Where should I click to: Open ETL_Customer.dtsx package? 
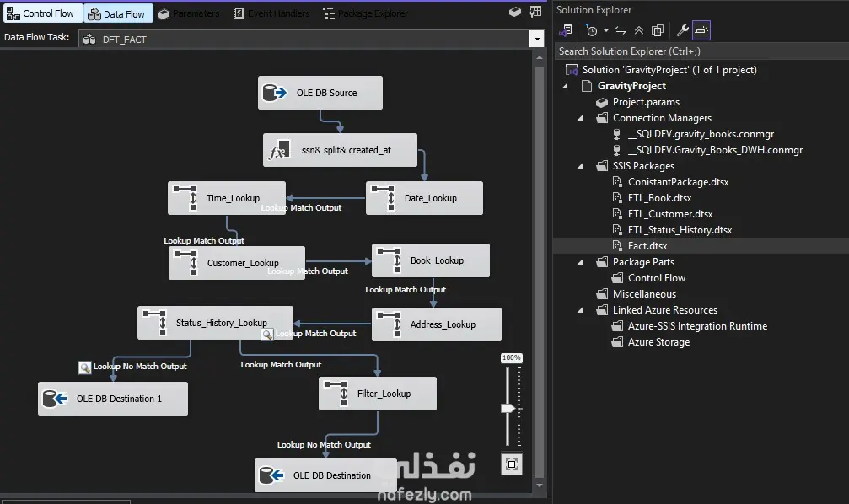[669, 214]
